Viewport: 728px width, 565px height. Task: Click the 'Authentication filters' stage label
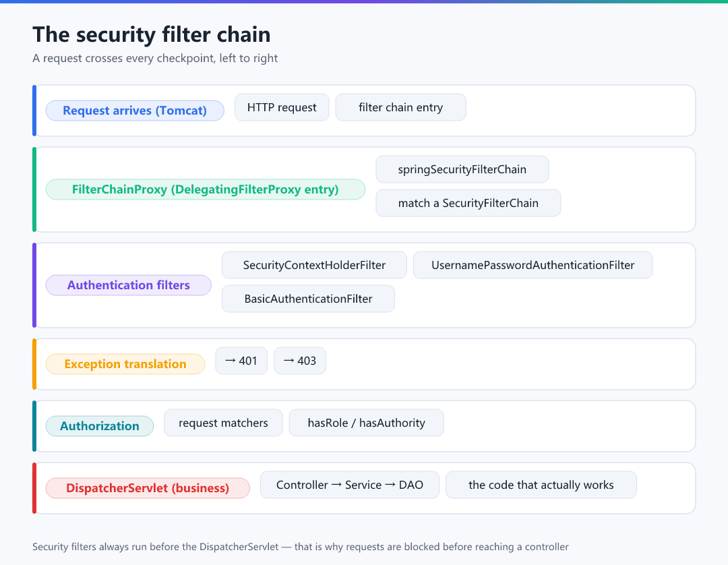[x=129, y=285]
